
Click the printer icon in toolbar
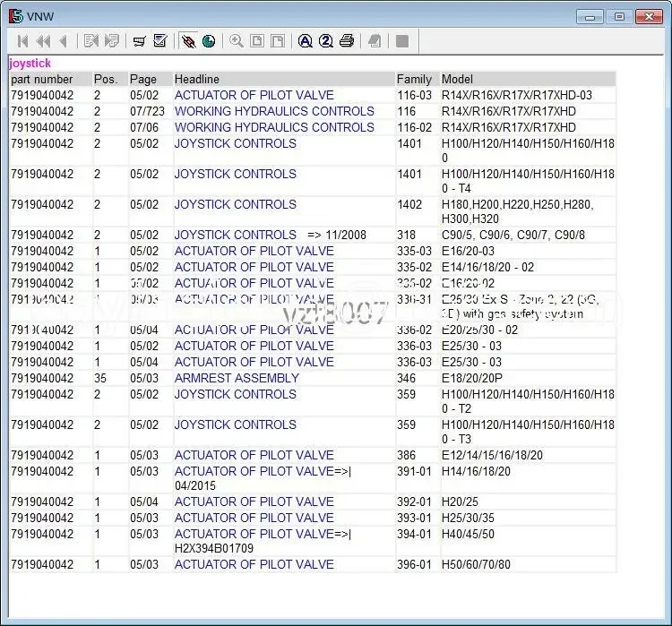click(347, 41)
